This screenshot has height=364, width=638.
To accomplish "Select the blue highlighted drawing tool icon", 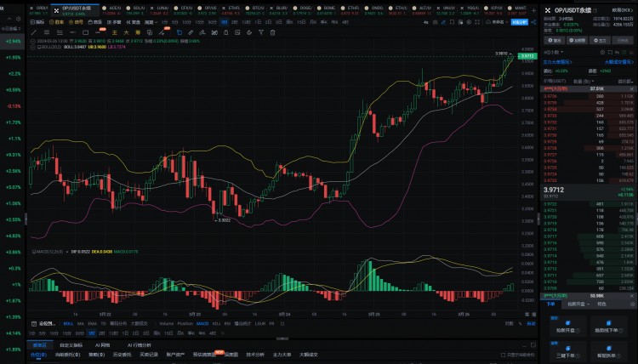I will pos(179,32).
